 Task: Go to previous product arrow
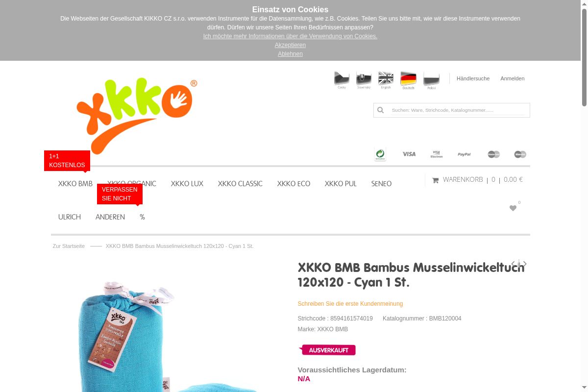(x=514, y=264)
